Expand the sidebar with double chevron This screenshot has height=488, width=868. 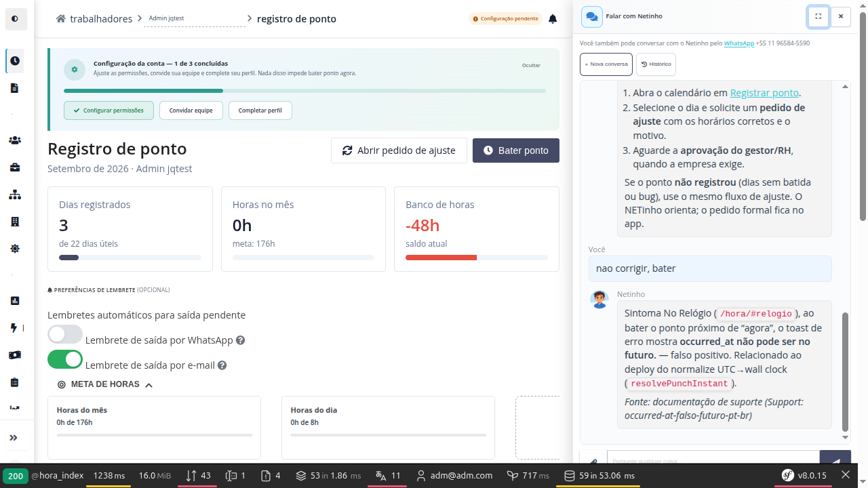point(14,438)
